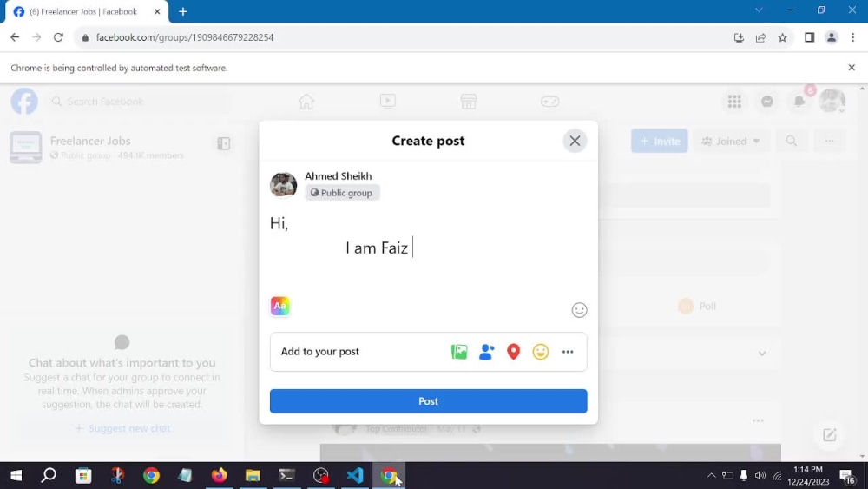Viewport: 868px width, 489px height.
Task: Open File Explorer from taskbar
Action: click(x=253, y=475)
